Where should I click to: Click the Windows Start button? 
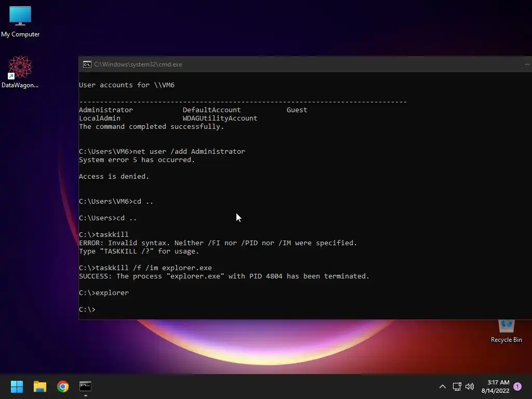pos(17,387)
